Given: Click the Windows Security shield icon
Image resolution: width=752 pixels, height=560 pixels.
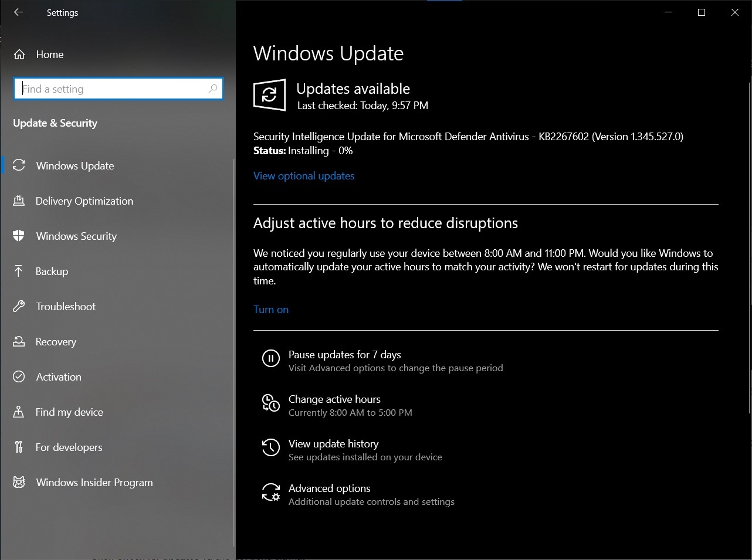Looking at the screenshot, I should [x=19, y=236].
